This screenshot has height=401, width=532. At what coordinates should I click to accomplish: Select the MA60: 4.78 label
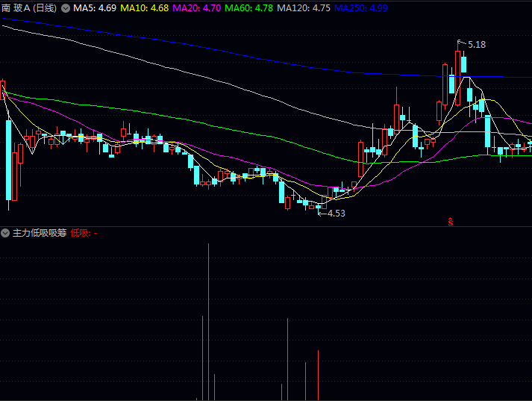click(248, 8)
